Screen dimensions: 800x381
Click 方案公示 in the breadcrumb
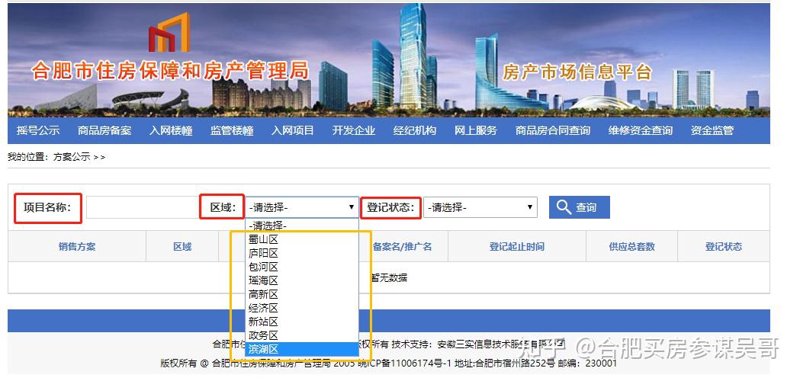[x=71, y=157]
